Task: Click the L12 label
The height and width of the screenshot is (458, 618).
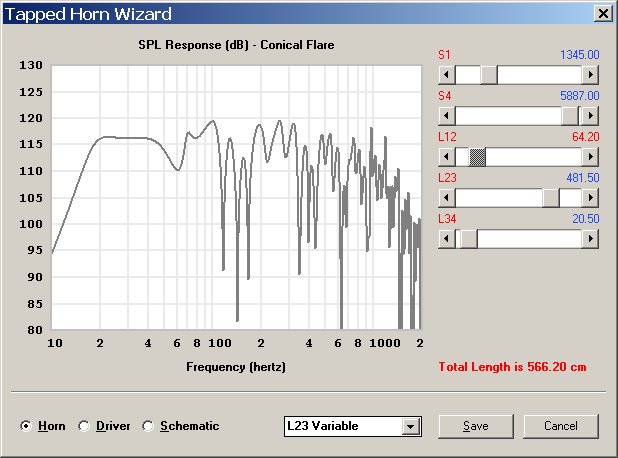Action: point(447,137)
